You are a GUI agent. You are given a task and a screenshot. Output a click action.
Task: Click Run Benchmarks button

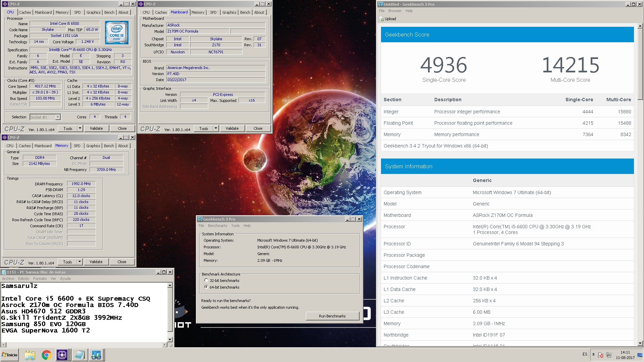(x=332, y=316)
